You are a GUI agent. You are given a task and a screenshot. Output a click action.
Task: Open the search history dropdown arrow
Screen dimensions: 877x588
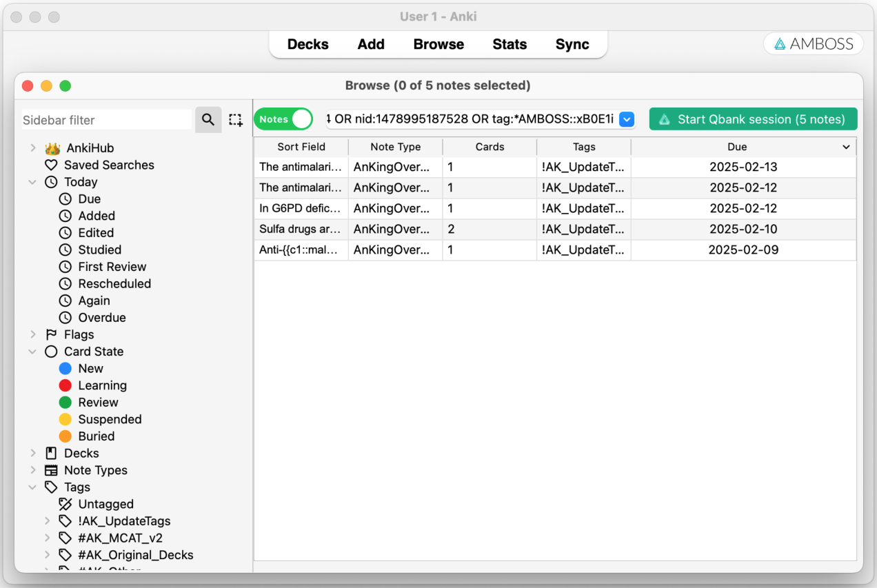pos(626,119)
